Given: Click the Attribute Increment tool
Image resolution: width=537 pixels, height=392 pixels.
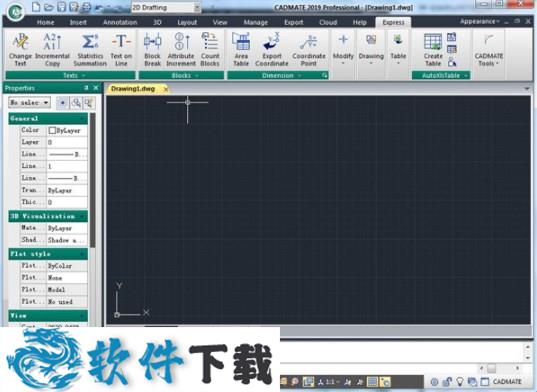Looking at the screenshot, I should 181,50.
